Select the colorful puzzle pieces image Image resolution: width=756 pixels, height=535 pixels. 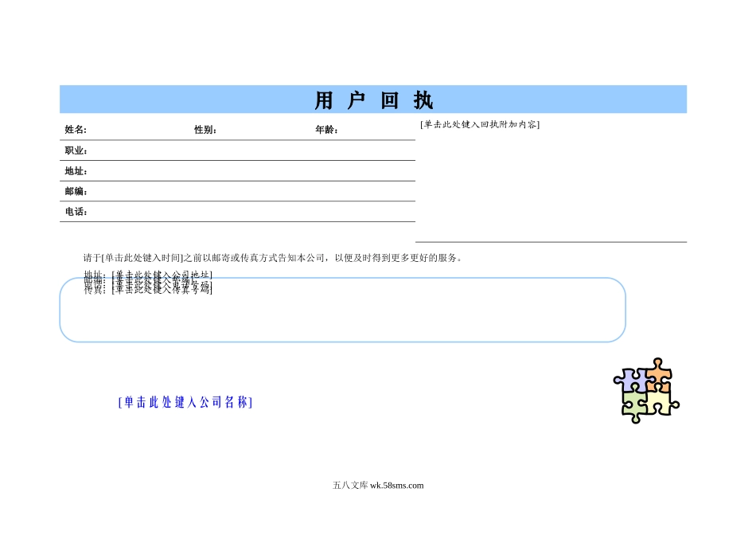point(646,391)
